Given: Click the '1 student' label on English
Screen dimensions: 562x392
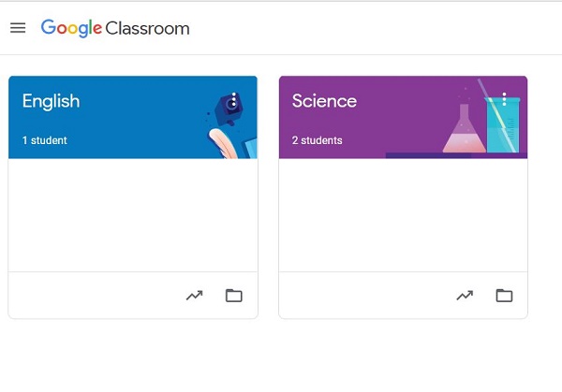Looking at the screenshot, I should [45, 140].
